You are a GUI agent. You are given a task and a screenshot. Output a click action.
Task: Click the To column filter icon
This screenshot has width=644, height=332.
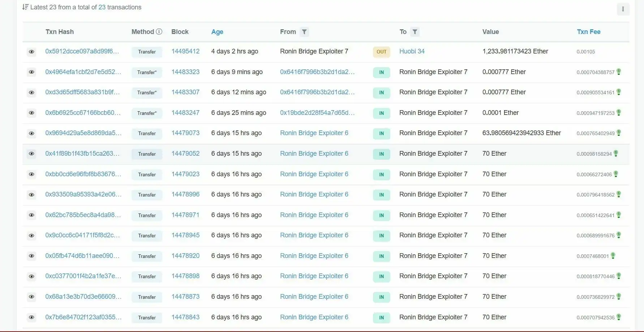pyautogui.click(x=415, y=32)
